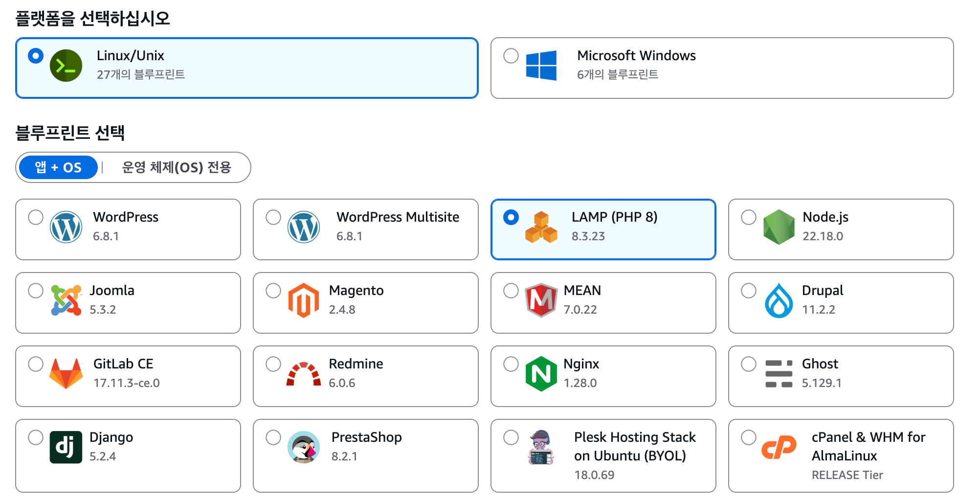Image resolution: width=980 pixels, height=502 pixels.
Task: Click the Plesk version 18.0.69 text
Action: (594, 475)
